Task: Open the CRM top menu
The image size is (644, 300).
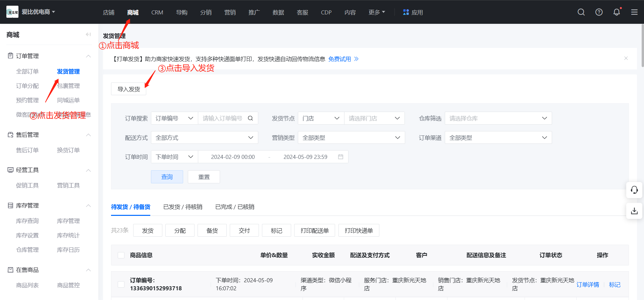Action: click(157, 12)
